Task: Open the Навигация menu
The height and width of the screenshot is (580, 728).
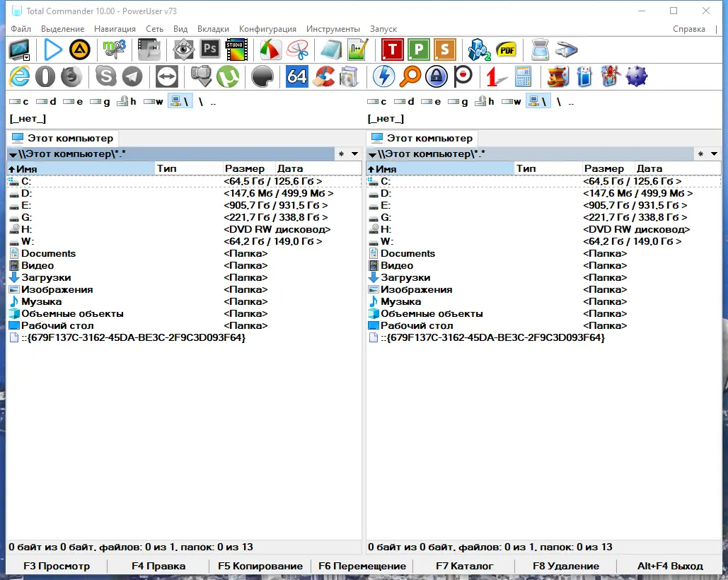Action: (115, 29)
